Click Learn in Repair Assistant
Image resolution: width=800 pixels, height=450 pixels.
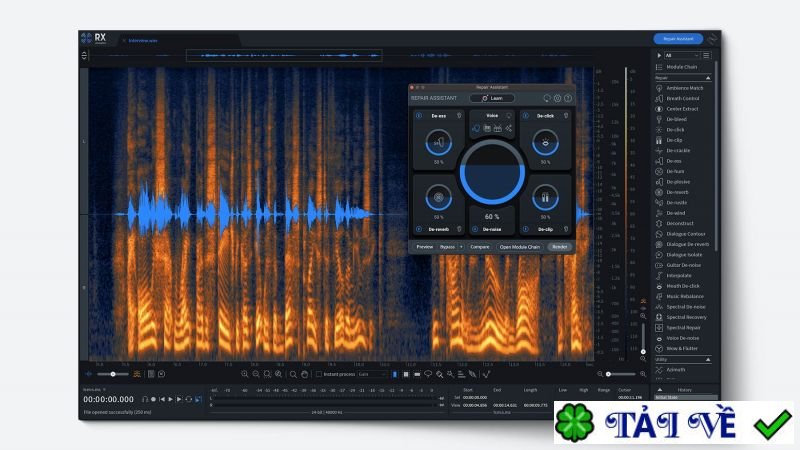492,98
